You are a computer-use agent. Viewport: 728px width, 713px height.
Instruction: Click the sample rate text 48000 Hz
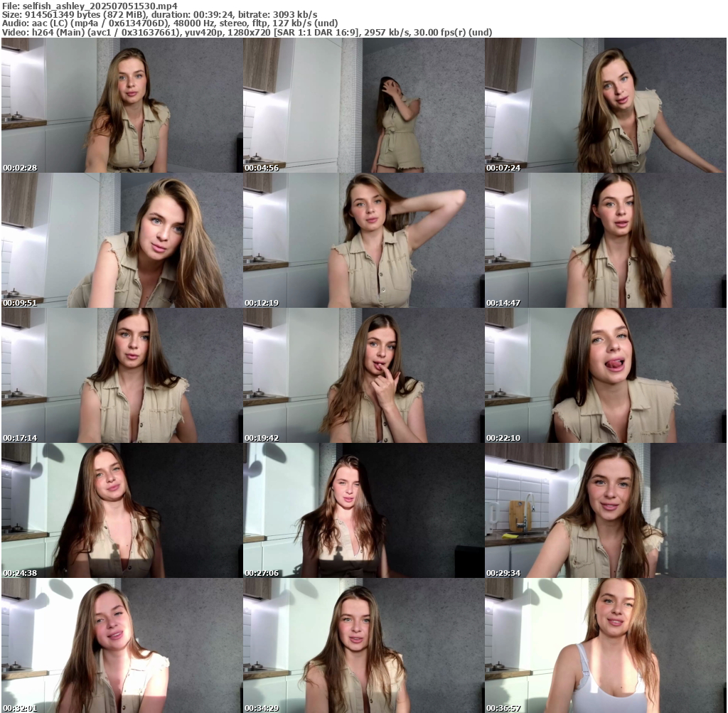pyautogui.click(x=195, y=23)
